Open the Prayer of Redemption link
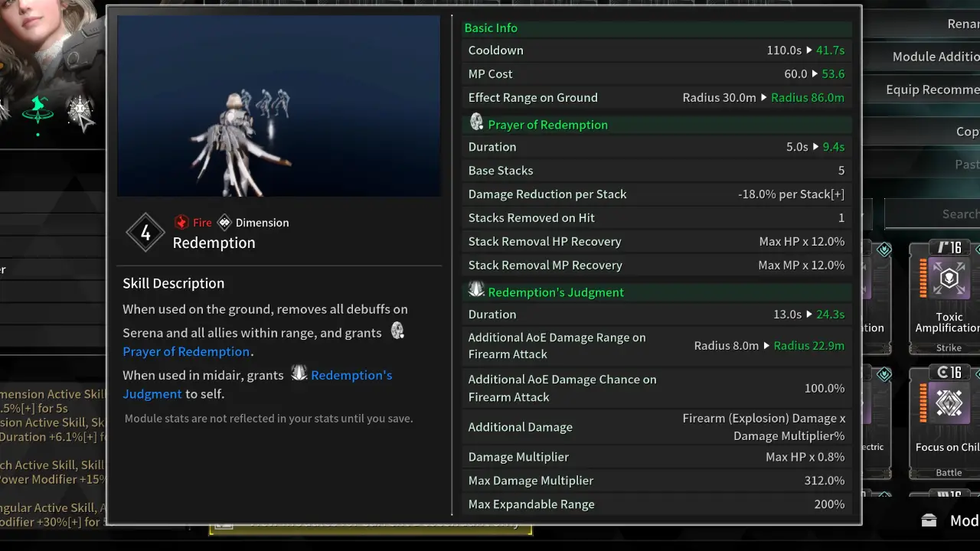Image resolution: width=980 pixels, height=551 pixels. pos(186,352)
